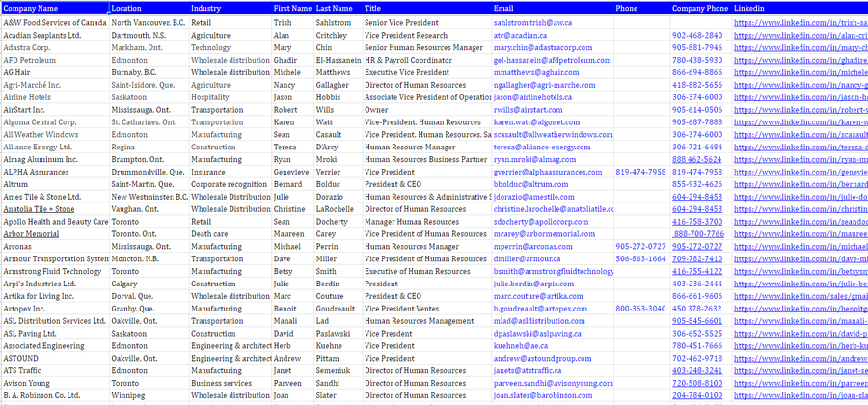This screenshot has height=405, width=868.
Task: Open the LinkedIn link for Trish Sahlstrom
Action: (x=800, y=23)
